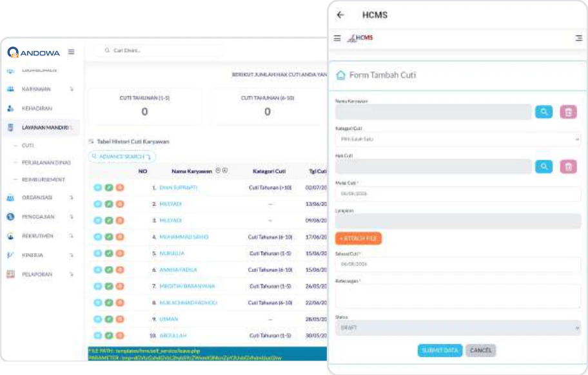The width and height of the screenshot is (588, 375).
Task: Click the blue action icon in MUHAMMAD SAHID row
Action: 98,236
